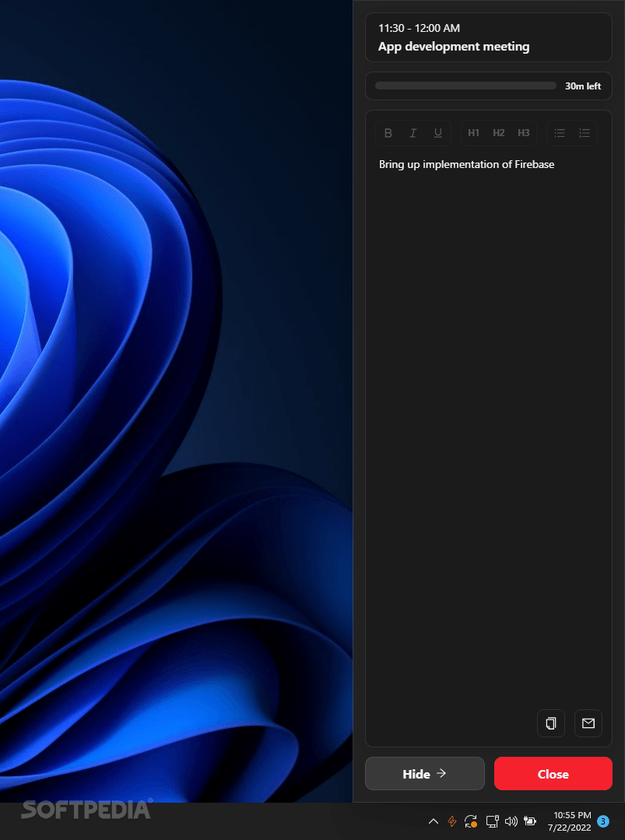
Task: Apply H2 heading style
Action: (x=498, y=133)
